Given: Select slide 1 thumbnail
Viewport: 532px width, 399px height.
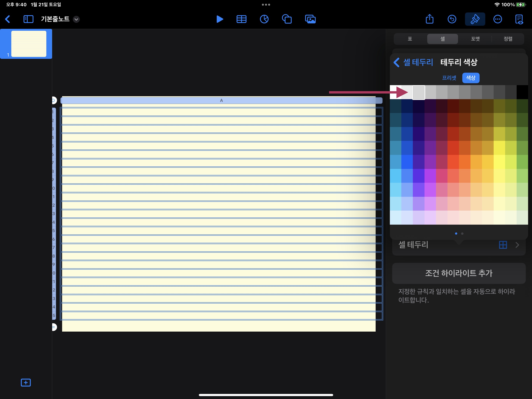Looking at the screenshot, I should [x=29, y=44].
